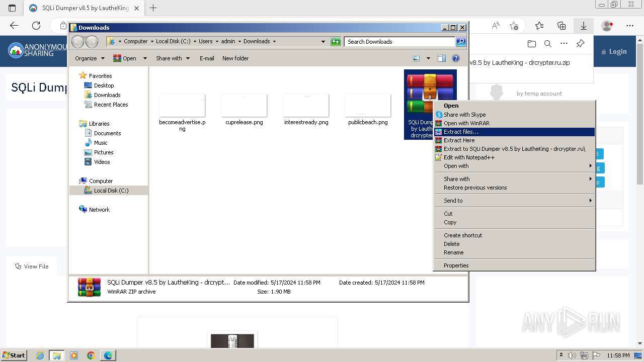Open address bar history dropdown
This screenshot has height=362, width=644.
click(x=323, y=42)
